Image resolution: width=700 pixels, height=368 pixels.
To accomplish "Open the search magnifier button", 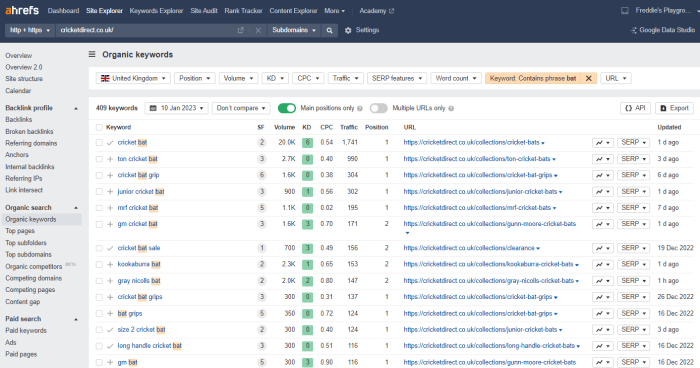I will point(329,30).
